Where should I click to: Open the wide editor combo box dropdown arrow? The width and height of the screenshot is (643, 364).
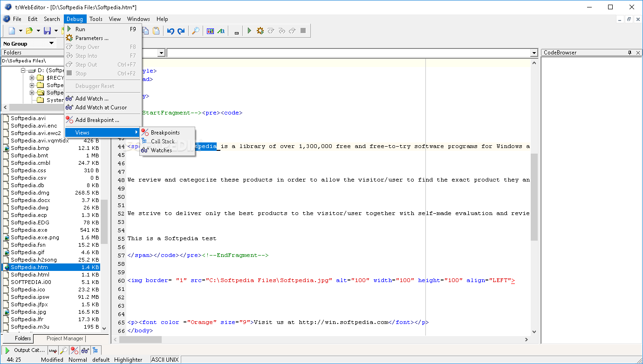pyautogui.click(x=534, y=53)
